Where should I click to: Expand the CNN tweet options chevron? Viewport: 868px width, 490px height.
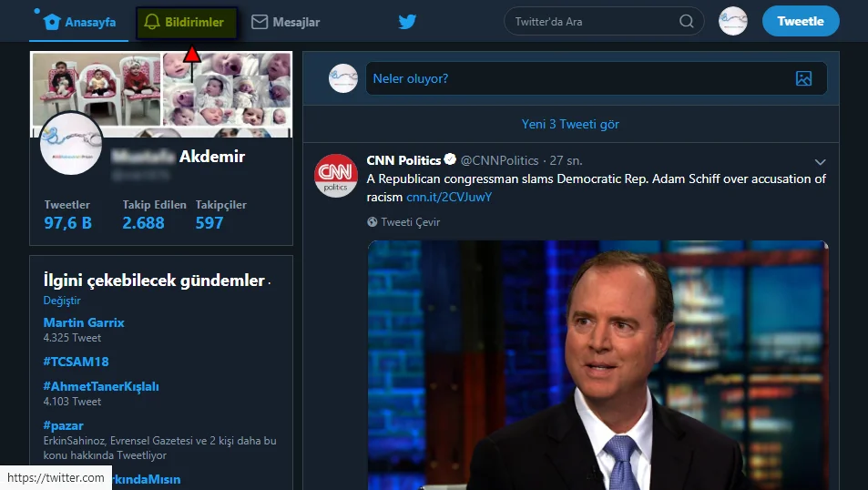(820, 162)
